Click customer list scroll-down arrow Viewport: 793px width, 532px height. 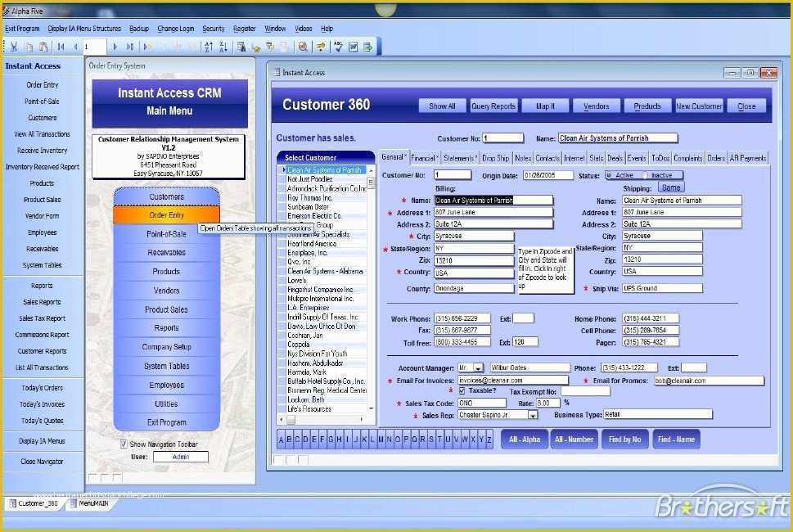pos(372,408)
